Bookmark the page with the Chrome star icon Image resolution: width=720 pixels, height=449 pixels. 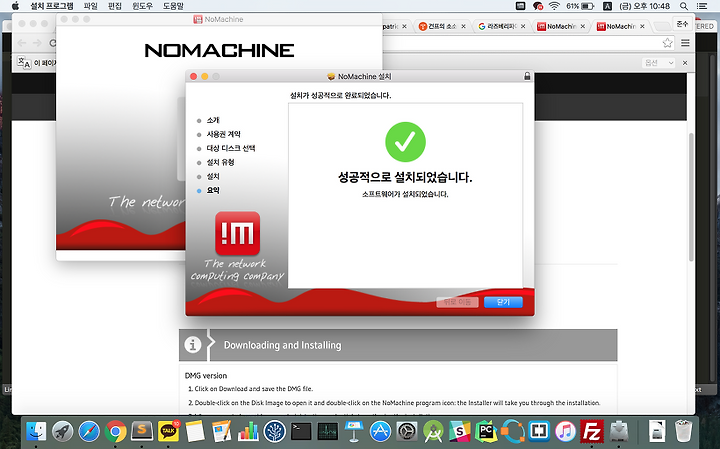click(x=667, y=43)
